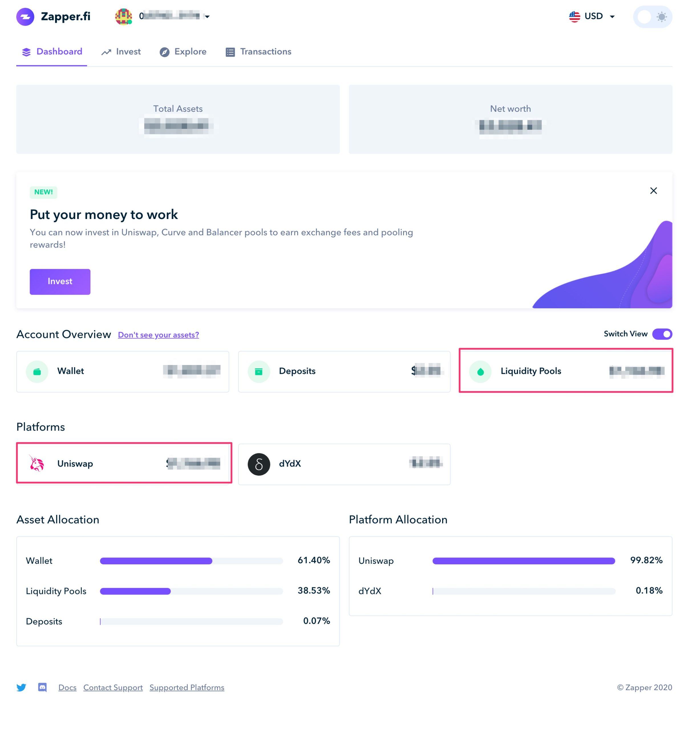Click the Uniswap unicorn icon
The height and width of the screenshot is (730, 700).
pyautogui.click(x=37, y=464)
